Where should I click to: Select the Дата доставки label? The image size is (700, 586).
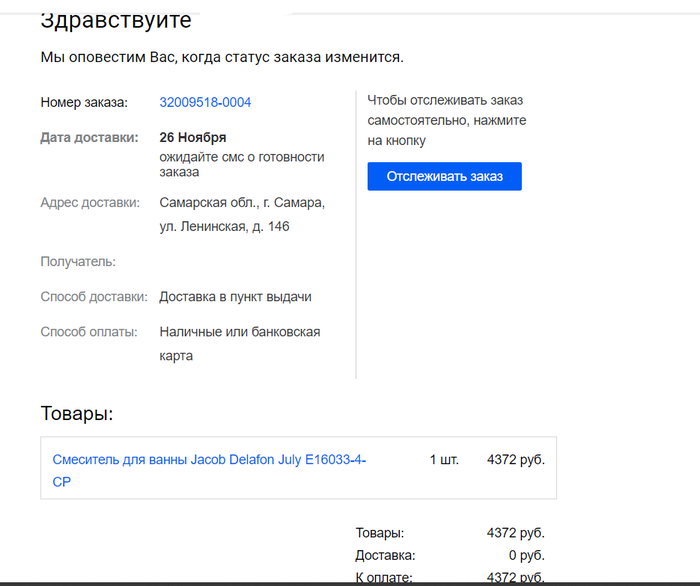[89, 137]
